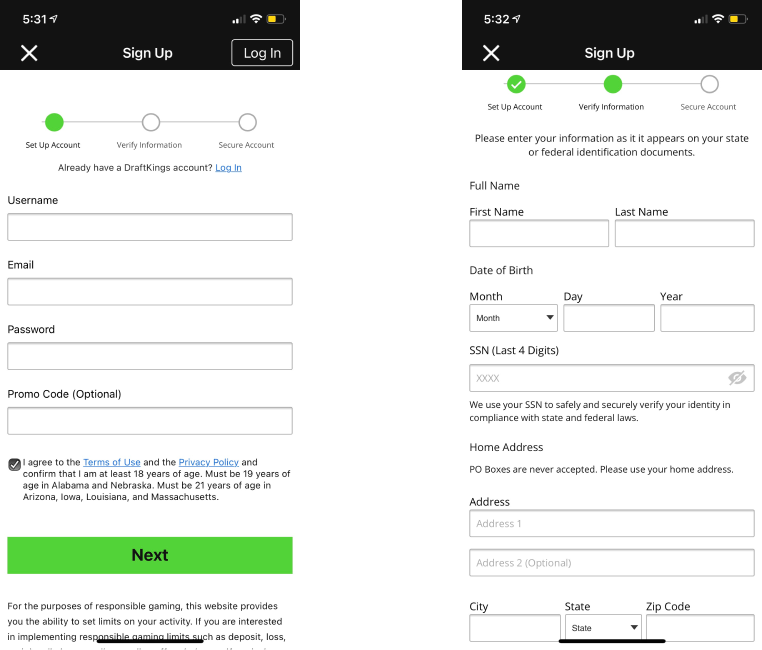
Task: Focus the City field
Action: [x=515, y=628]
